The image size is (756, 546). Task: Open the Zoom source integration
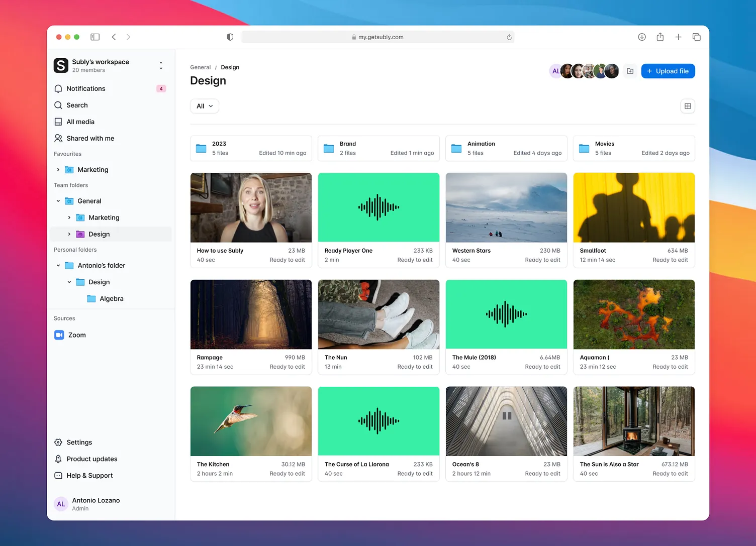[76, 335]
